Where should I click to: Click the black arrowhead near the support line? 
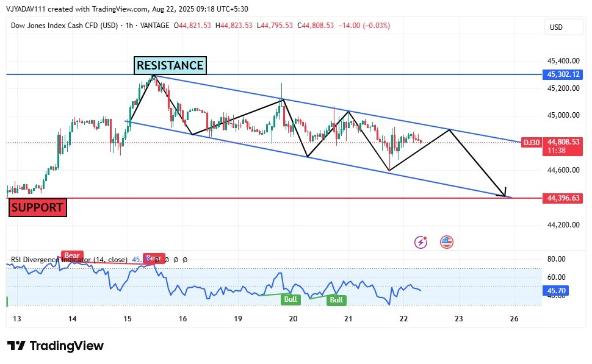504,193
